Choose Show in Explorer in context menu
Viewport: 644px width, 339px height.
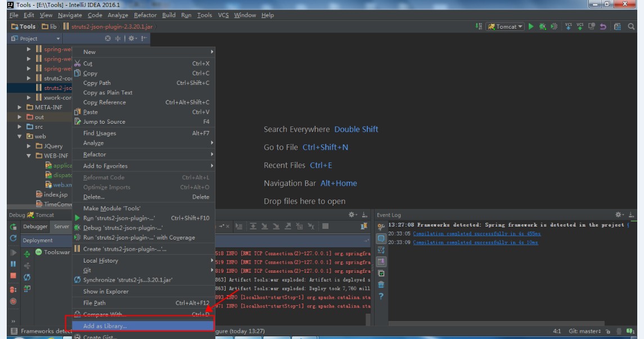(x=144, y=291)
